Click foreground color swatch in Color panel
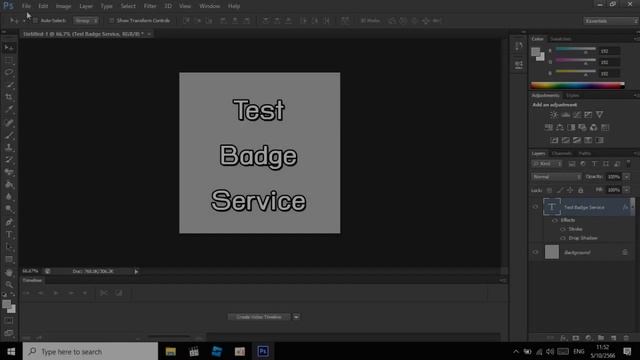640x360 pixels. point(536,51)
